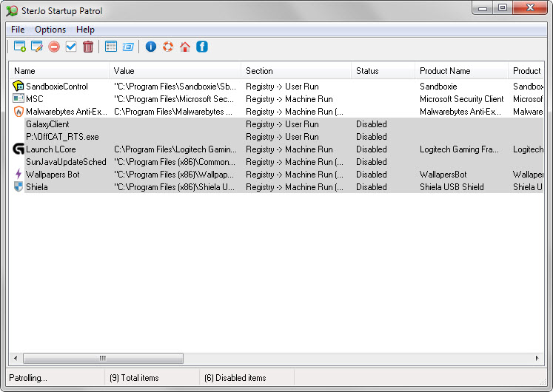The image size is (553, 392).
Task: Sort by the Product Name column header
Action: point(462,71)
